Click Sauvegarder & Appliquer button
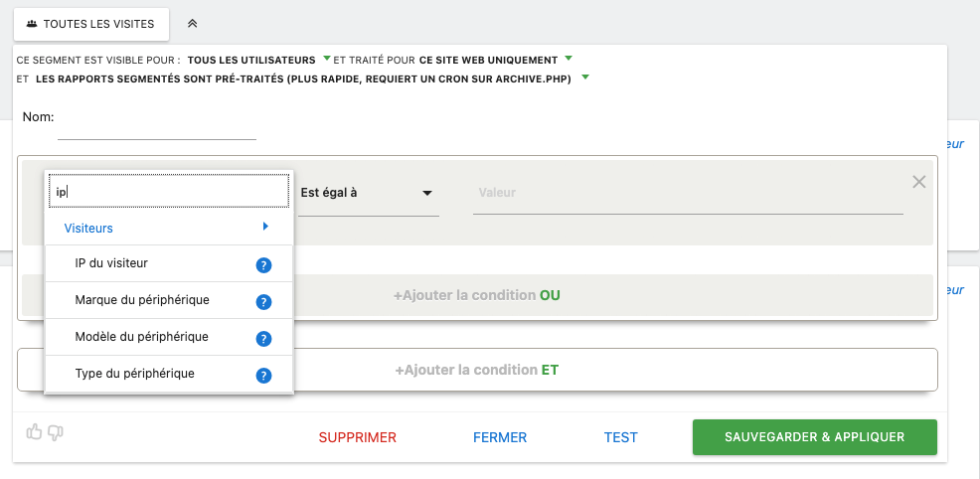Image resolution: width=980 pixels, height=479 pixels. pyautogui.click(x=814, y=437)
